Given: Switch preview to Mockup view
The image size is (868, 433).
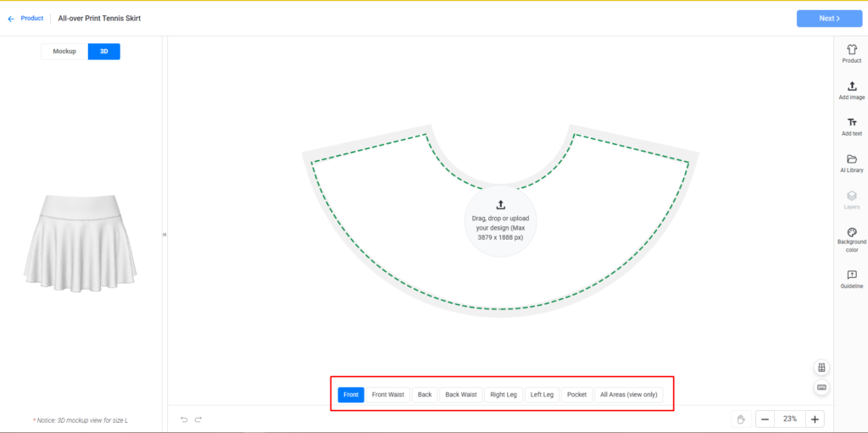Looking at the screenshot, I should tap(64, 52).
